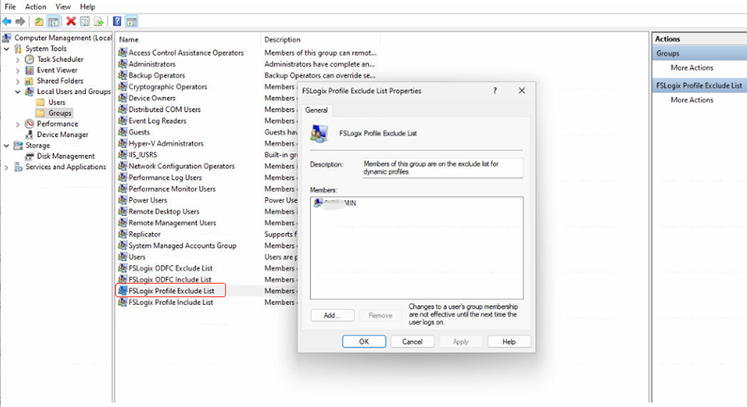Click Cancel in the Properties dialog
The height and width of the screenshot is (407, 747).
pyautogui.click(x=412, y=342)
